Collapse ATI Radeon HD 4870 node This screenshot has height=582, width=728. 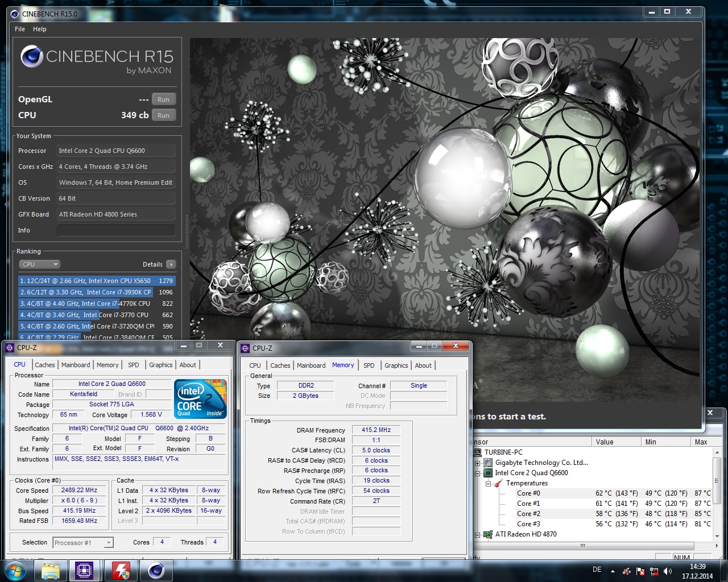point(478,534)
